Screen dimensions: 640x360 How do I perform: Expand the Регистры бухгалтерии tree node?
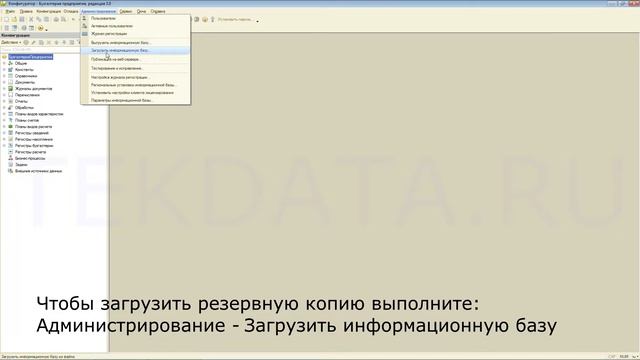[4, 145]
